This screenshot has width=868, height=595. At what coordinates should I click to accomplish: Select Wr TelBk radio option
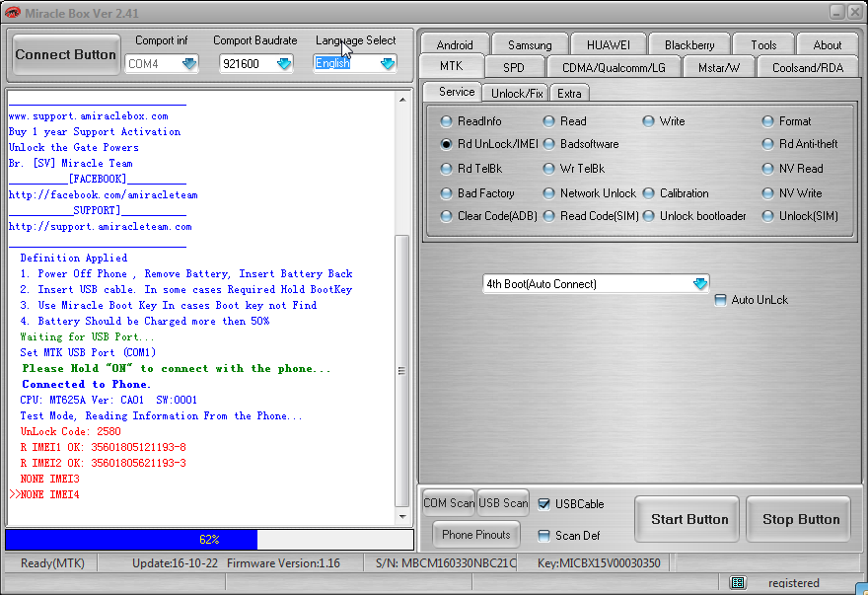(x=573, y=169)
